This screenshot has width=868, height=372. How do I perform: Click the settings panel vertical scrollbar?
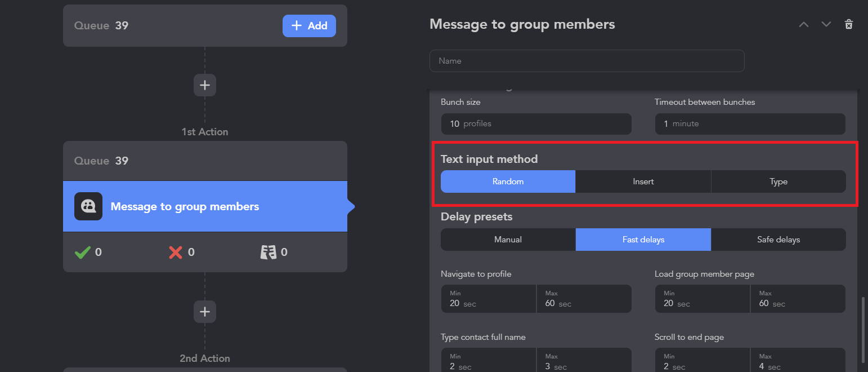(862, 330)
